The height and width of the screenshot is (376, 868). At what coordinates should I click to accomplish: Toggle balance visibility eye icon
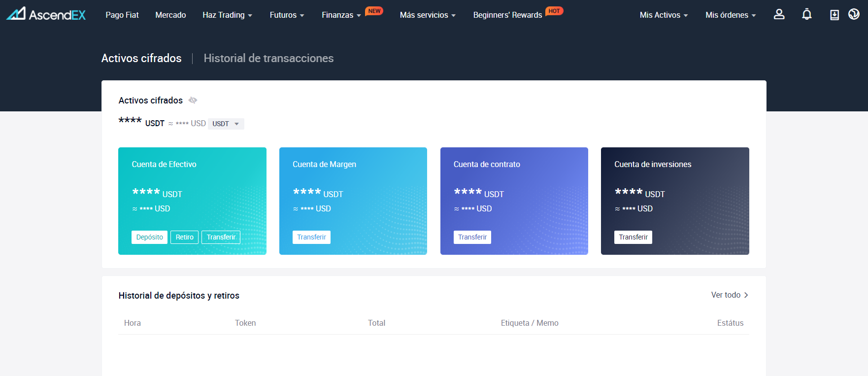pyautogui.click(x=193, y=101)
